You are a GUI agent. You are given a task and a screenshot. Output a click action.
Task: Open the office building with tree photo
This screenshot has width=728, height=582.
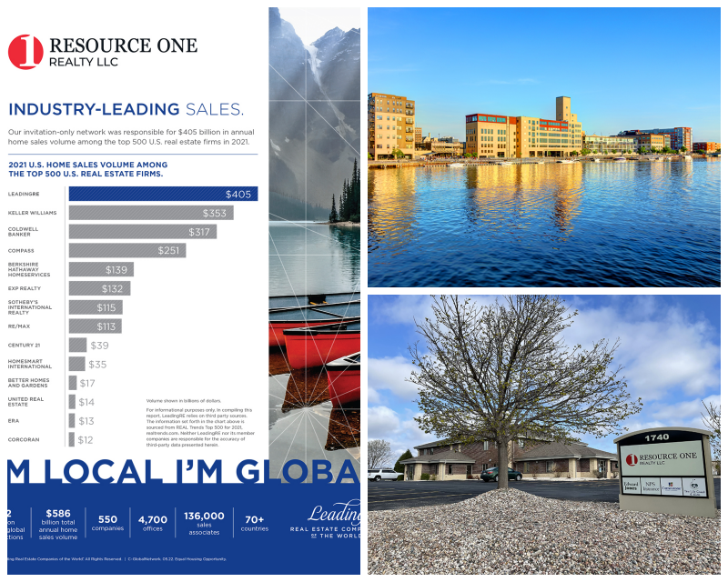pos(544,435)
